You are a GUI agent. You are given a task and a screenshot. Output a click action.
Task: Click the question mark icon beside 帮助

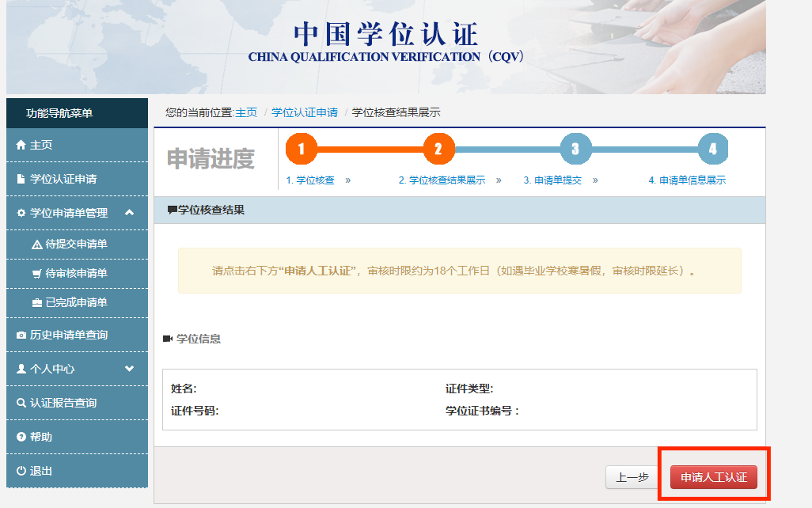tap(21, 438)
